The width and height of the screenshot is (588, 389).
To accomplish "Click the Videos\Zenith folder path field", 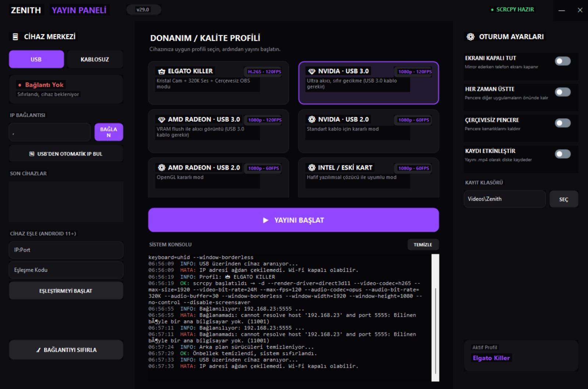I will pyautogui.click(x=505, y=199).
